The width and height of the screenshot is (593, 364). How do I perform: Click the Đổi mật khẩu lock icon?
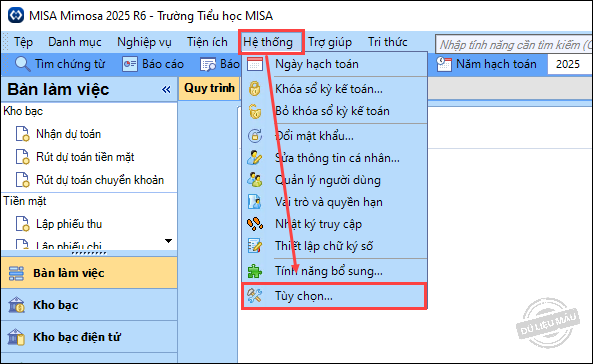255,135
